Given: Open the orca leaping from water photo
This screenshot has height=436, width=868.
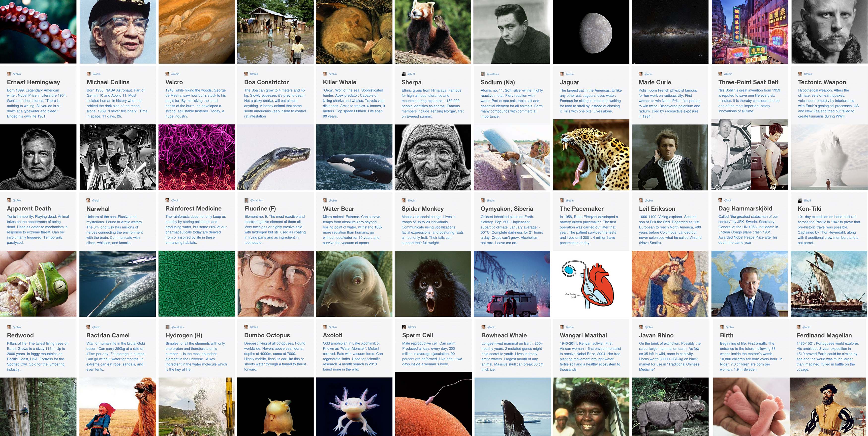Looking at the screenshot, I should point(354,157).
